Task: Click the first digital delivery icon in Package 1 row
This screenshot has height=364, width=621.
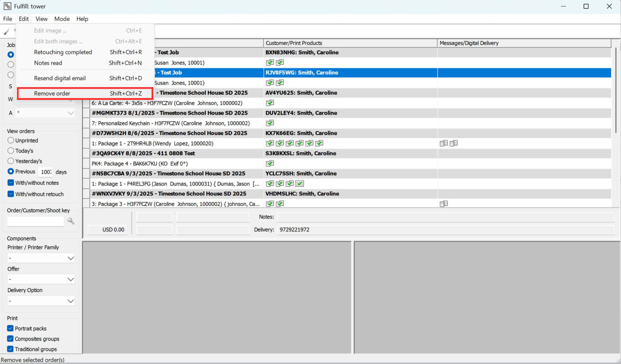Action: pyautogui.click(x=443, y=143)
